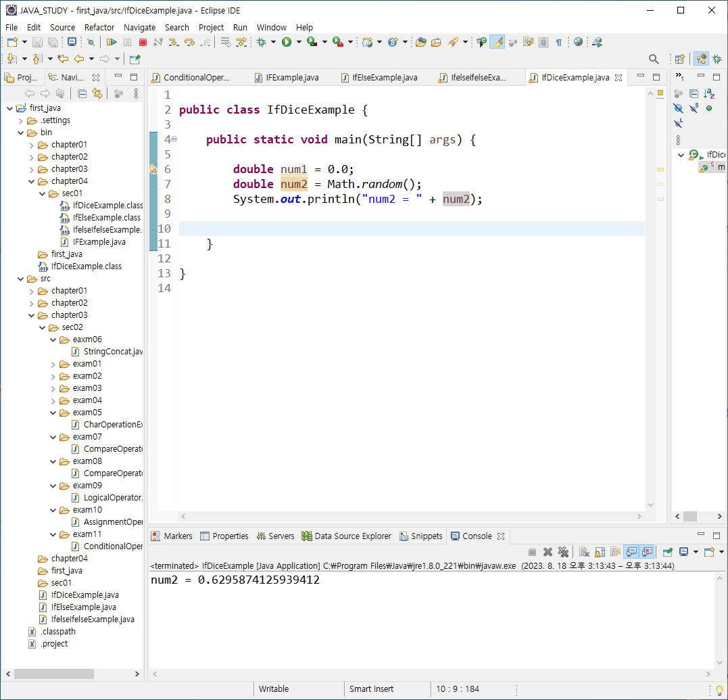Click Clear Console icon
Viewport: 728px width, 700px height.
(x=584, y=552)
